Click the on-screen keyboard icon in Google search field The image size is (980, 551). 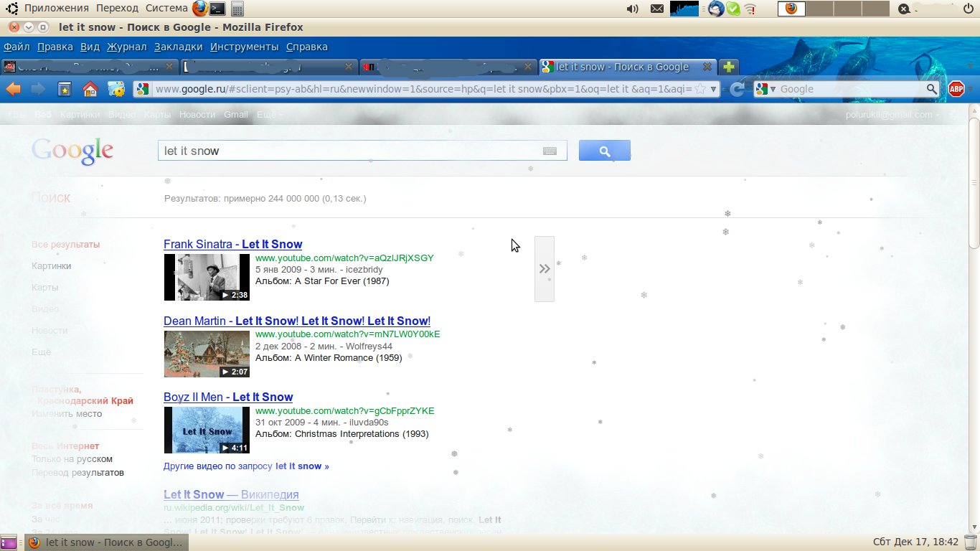550,151
